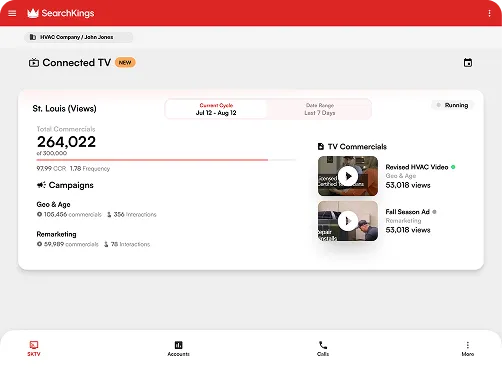Image resolution: width=502 pixels, height=372 pixels.
Task: Select the Current Cycle Jul 12 - Aug 12 tab
Action: (x=216, y=109)
